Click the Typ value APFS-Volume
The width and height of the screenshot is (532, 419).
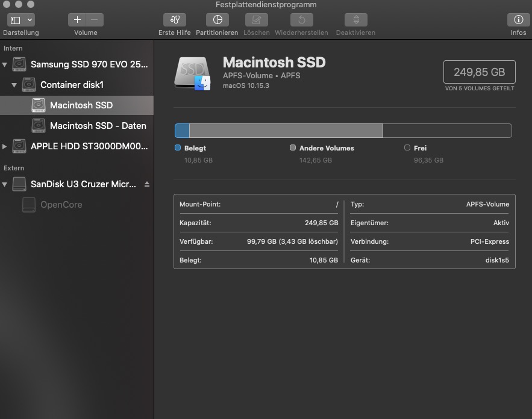(x=487, y=205)
